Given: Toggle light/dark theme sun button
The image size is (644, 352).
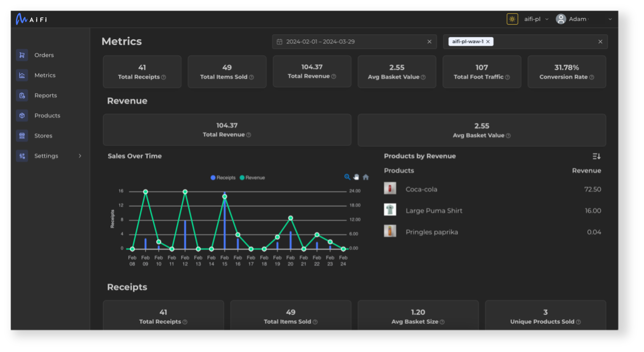Looking at the screenshot, I should pos(512,19).
